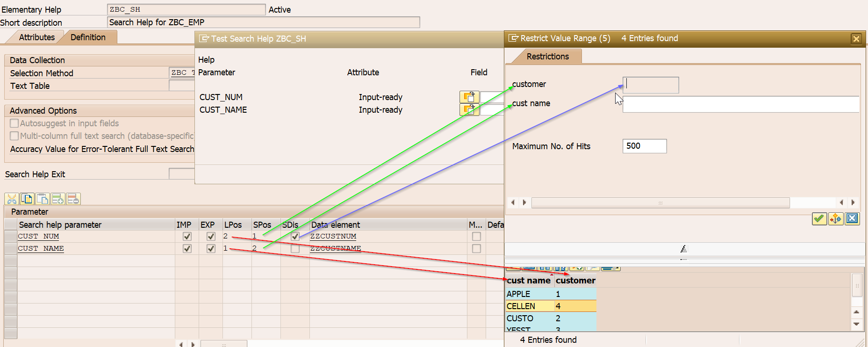Screen dimensions: 868x347
Task: Open multiple selection for CUST_NUM in test window
Action: pyautogui.click(x=469, y=97)
